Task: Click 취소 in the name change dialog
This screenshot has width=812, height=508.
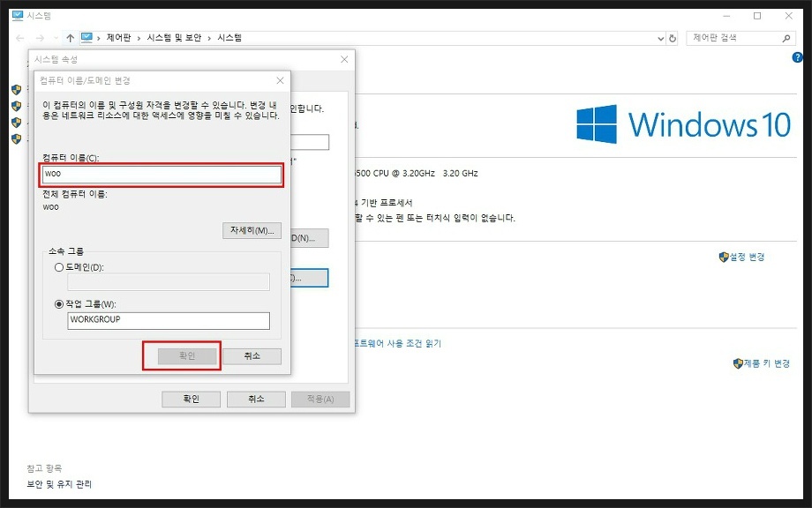Action: (252, 356)
